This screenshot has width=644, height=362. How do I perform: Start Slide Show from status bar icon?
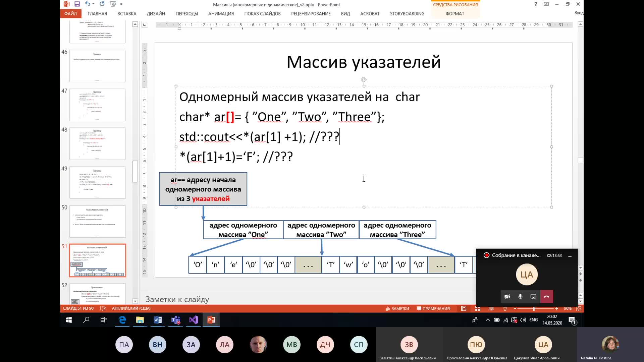(505, 308)
